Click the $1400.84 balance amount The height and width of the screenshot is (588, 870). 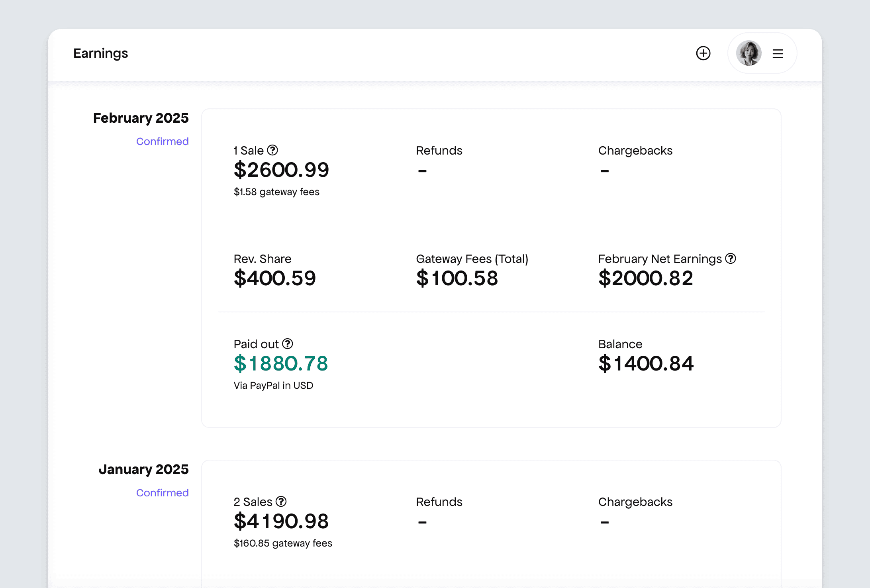(x=646, y=363)
